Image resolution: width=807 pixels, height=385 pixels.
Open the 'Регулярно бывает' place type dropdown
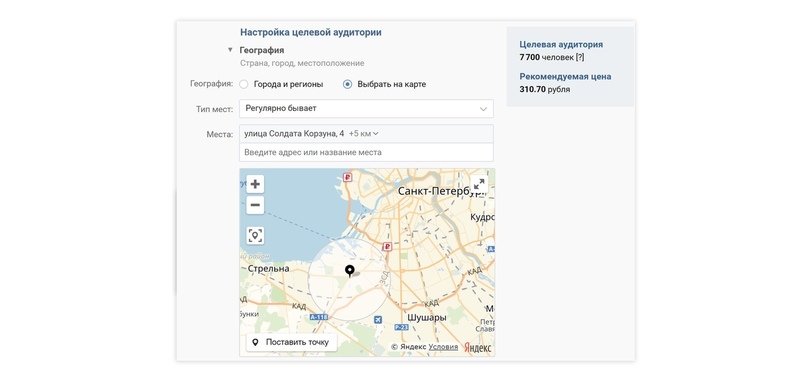(x=366, y=109)
